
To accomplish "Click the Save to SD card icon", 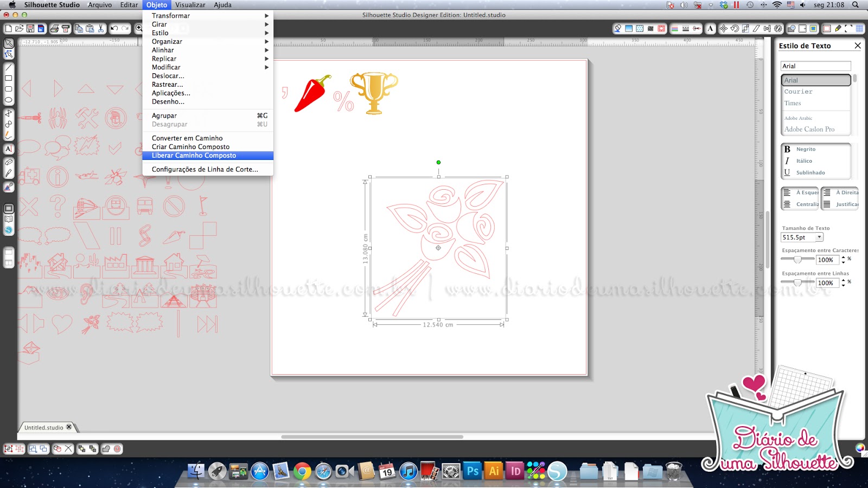I will (41, 28).
